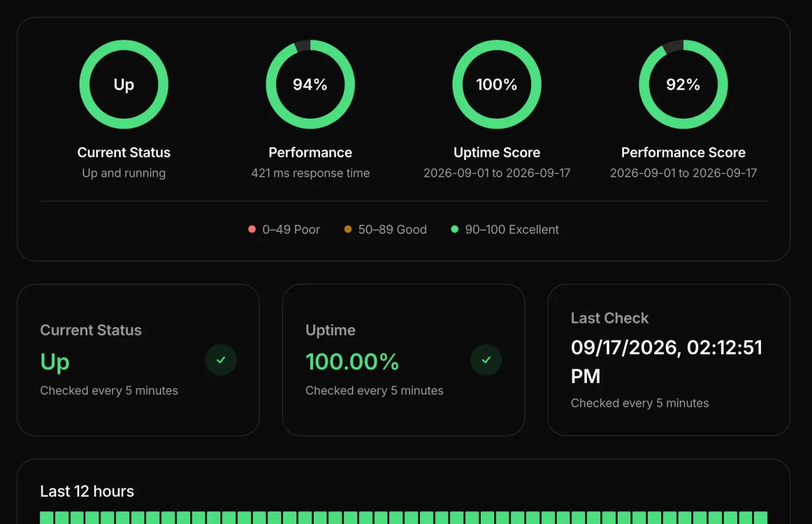Click the green checkmark in Uptime card

[x=486, y=360]
